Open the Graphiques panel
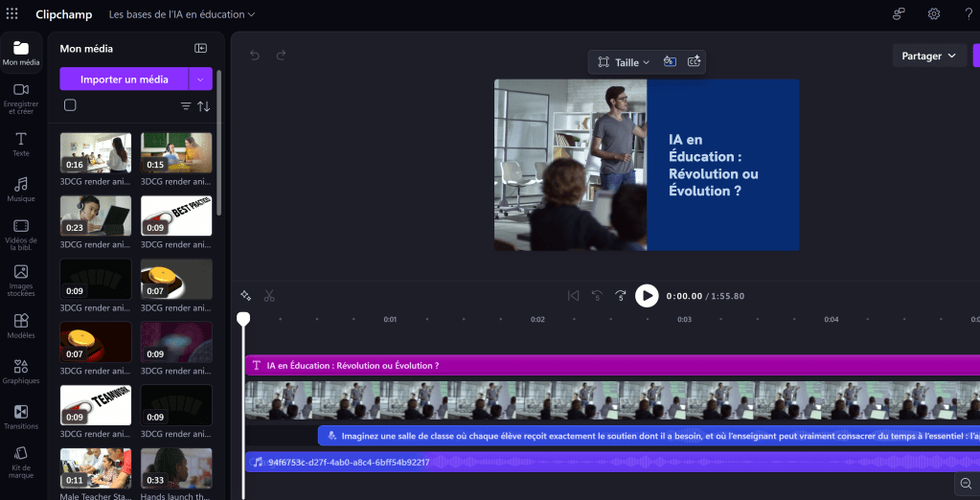980x500 pixels. [x=20, y=372]
